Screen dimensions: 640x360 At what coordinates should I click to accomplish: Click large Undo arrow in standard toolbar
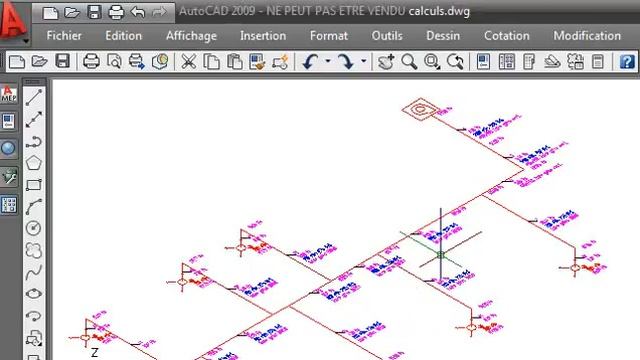pos(310,62)
